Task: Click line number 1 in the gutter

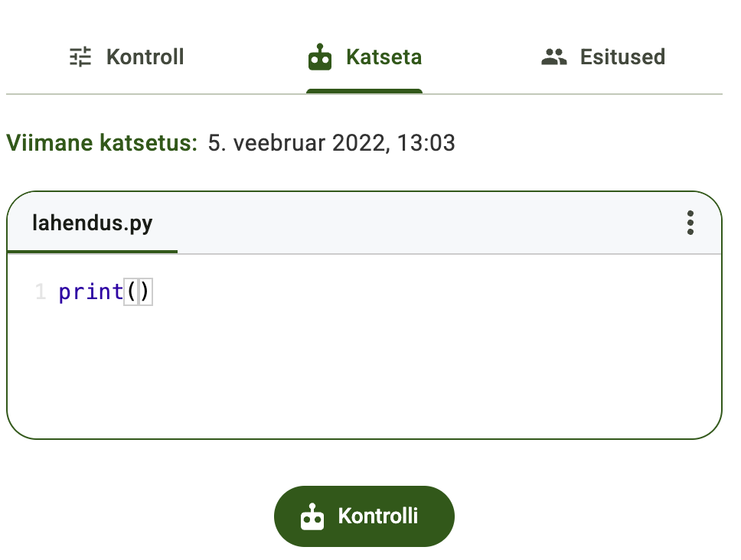Action: click(x=41, y=291)
